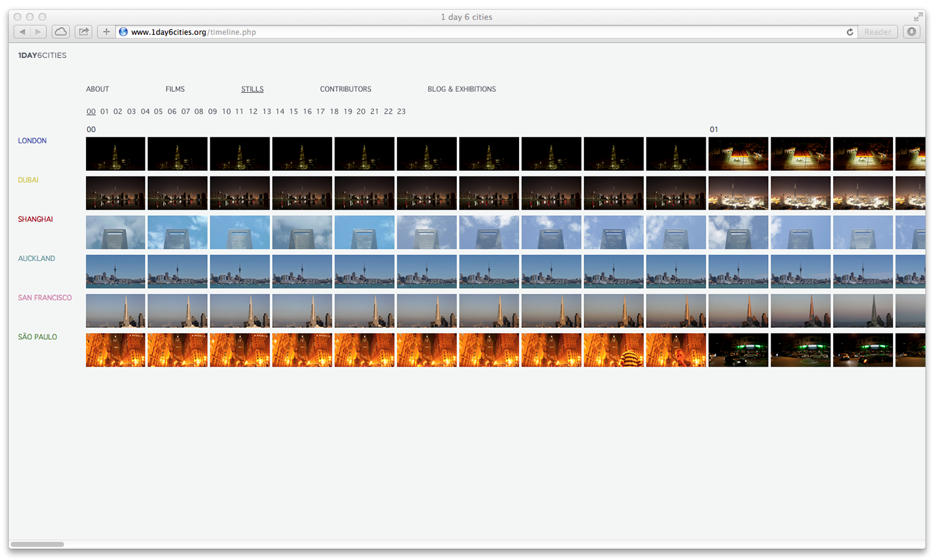936x560 pixels.
Task: Select the DUBAI city link
Action: tap(28, 180)
